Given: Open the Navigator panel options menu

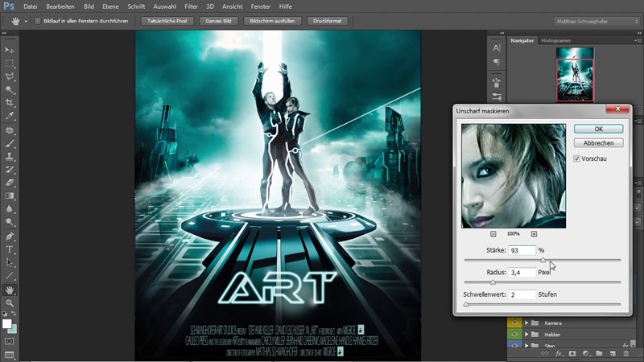Looking at the screenshot, I should click(x=637, y=41).
